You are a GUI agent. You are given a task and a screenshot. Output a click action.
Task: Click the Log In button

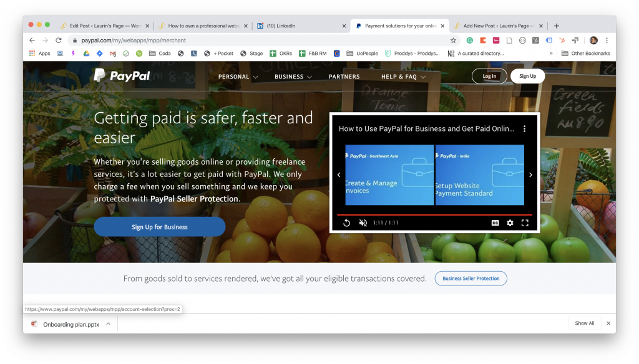pyautogui.click(x=489, y=76)
